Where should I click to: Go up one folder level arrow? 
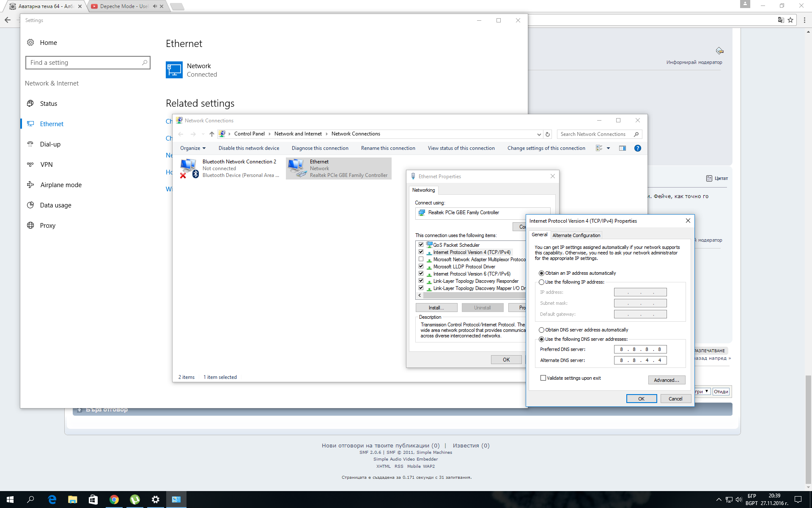pyautogui.click(x=212, y=134)
